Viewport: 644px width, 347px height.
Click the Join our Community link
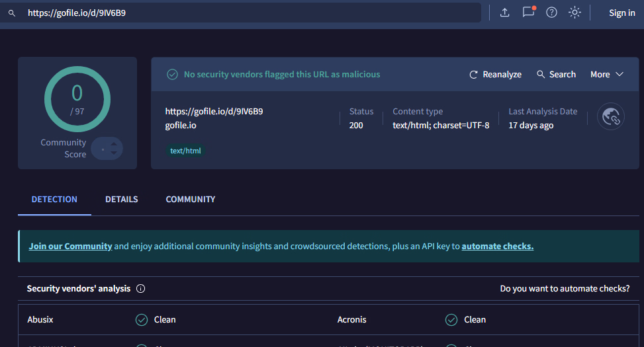click(70, 246)
